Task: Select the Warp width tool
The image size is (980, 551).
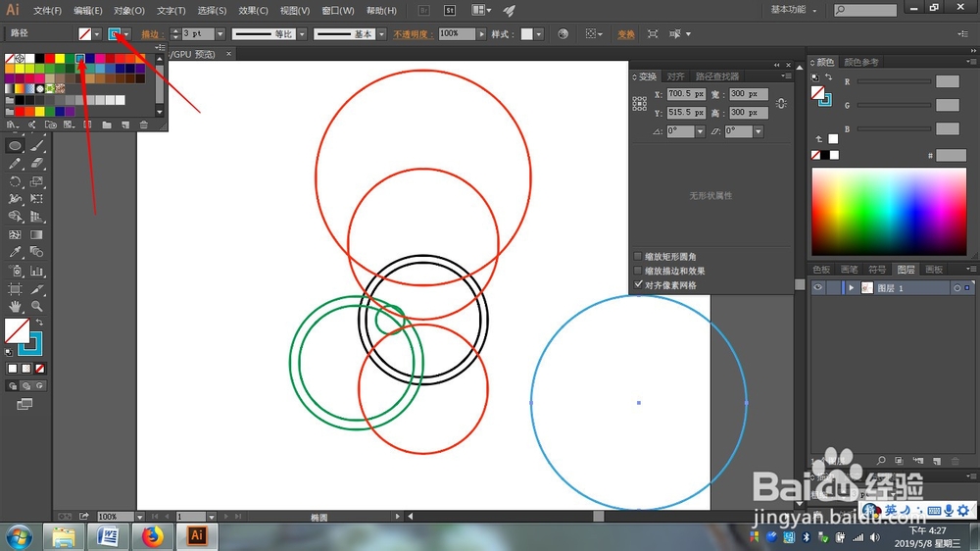Action: pos(15,199)
